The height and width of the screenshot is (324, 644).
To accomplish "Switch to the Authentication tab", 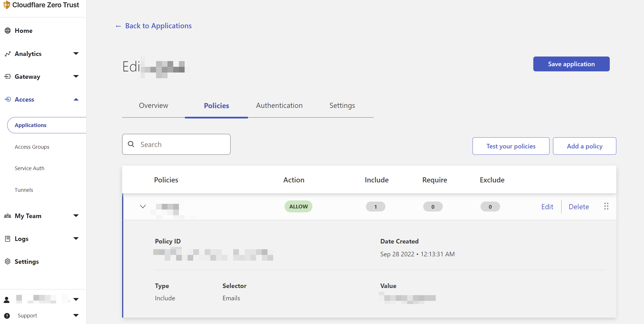I will pos(279,106).
